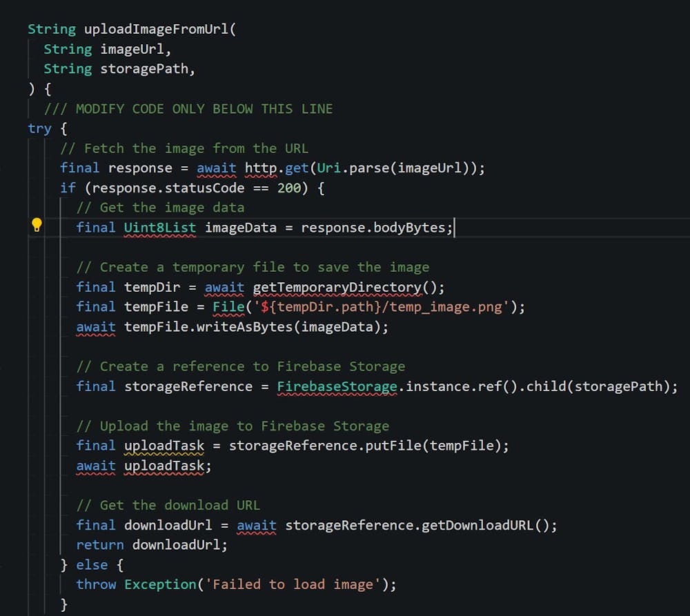Image resolution: width=690 pixels, height=616 pixels.
Task: Click the comment 'Fetch the image from the URL'
Action: [x=196, y=148]
